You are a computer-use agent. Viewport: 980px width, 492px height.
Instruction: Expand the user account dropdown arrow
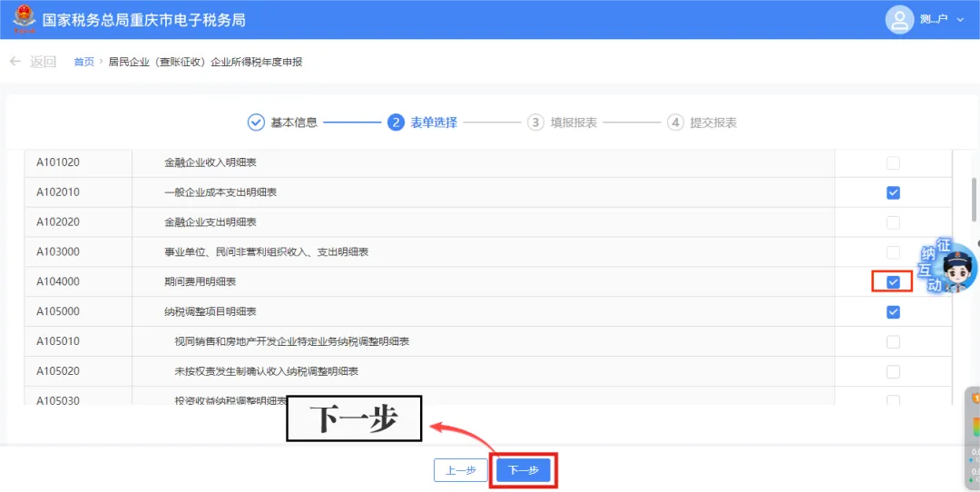(x=961, y=20)
